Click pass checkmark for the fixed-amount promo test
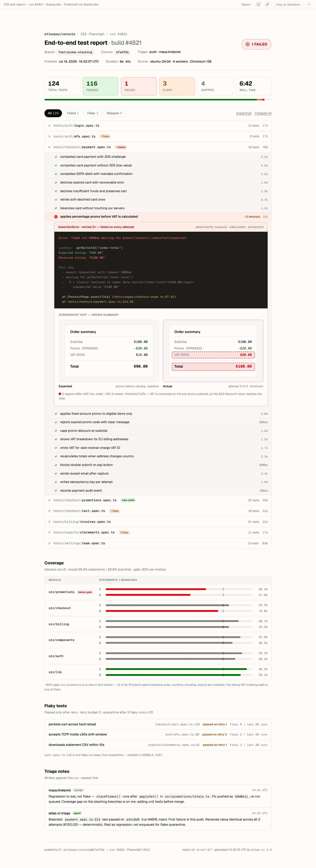 (56, 414)
